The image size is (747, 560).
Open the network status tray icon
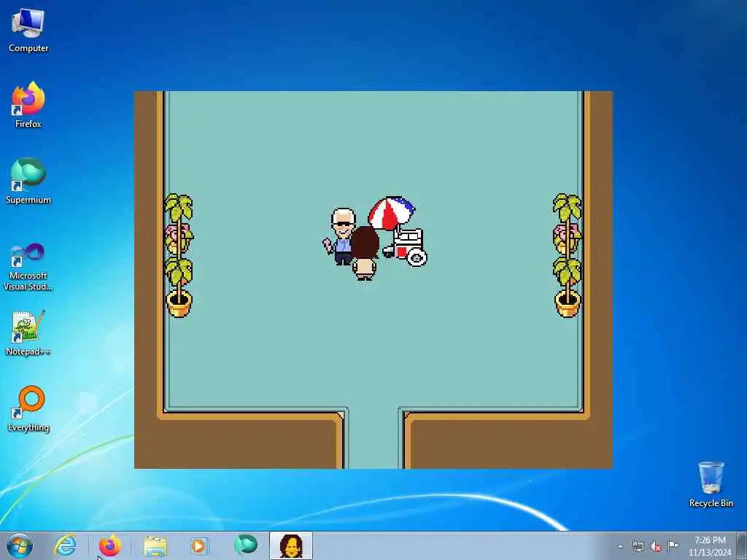638,546
